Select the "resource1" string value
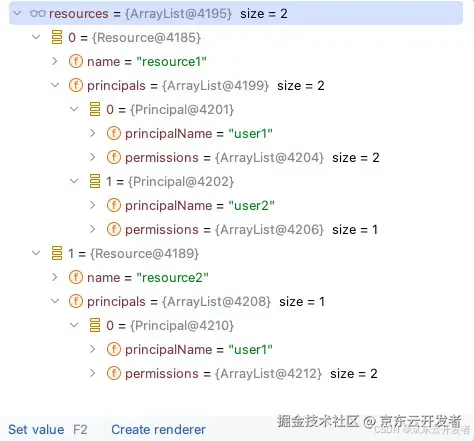 coord(172,62)
